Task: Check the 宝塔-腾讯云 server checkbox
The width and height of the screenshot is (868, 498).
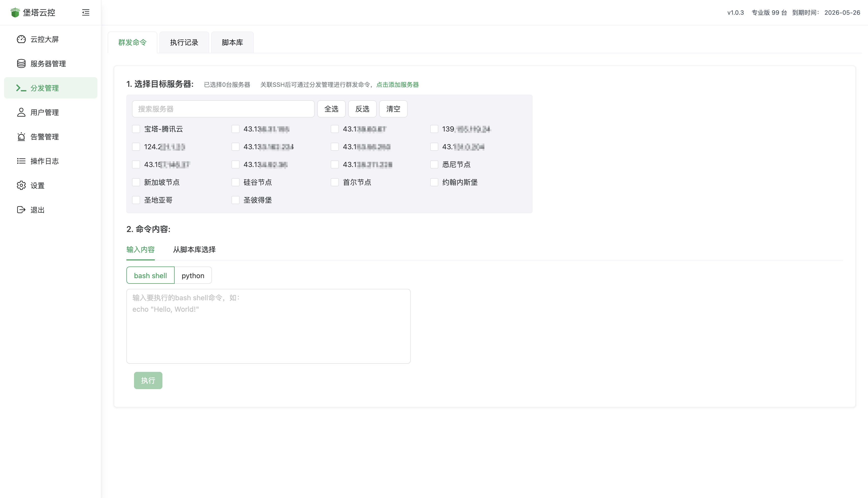Action: point(136,129)
